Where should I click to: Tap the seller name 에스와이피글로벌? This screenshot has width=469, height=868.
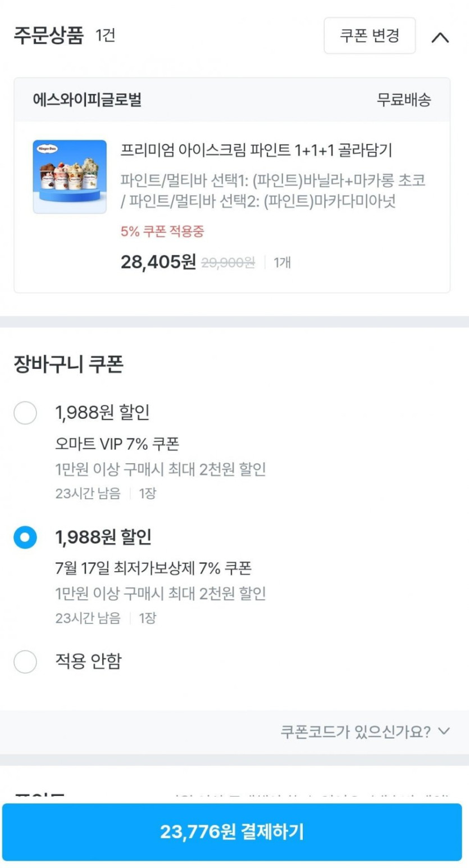point(87,100)
